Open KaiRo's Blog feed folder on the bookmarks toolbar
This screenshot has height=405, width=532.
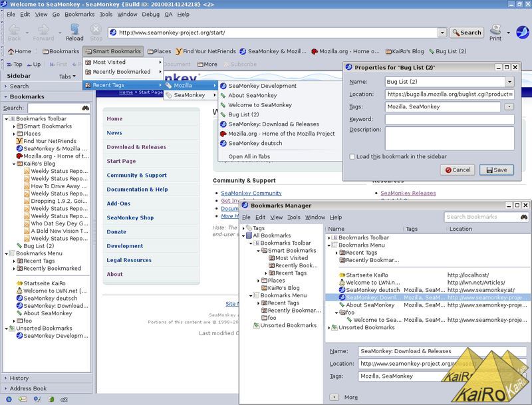click(404, 51)
